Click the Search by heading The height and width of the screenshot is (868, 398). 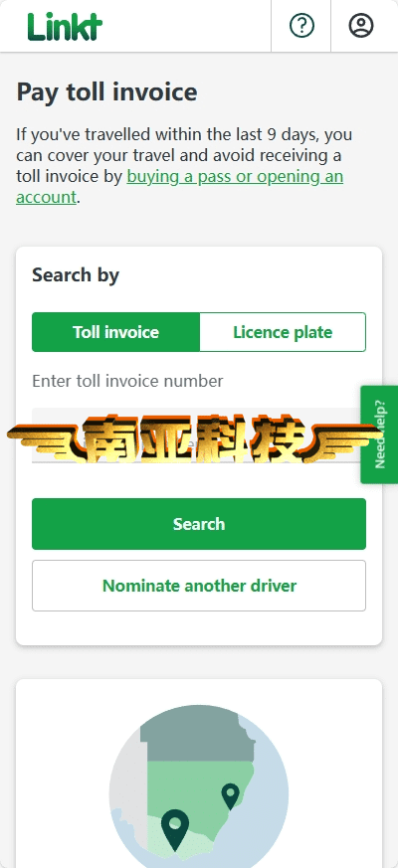[x=76, y=275]
